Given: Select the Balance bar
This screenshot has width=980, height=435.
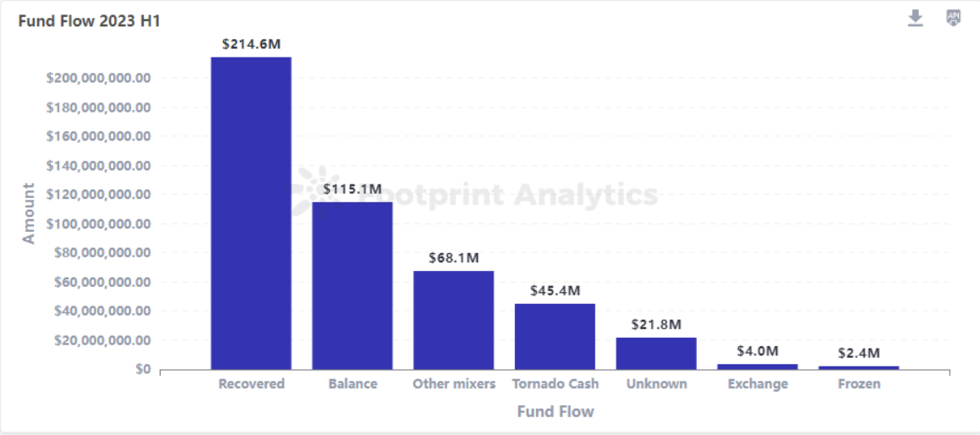Looking at the screenshot, I should (x=353, y=285).
